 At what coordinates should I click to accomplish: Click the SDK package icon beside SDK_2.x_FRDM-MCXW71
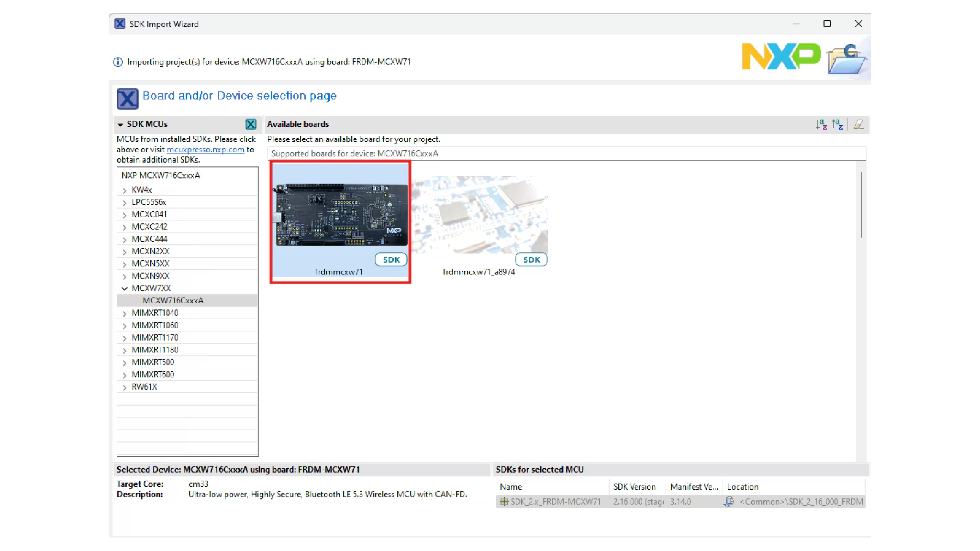pos(504,502)
